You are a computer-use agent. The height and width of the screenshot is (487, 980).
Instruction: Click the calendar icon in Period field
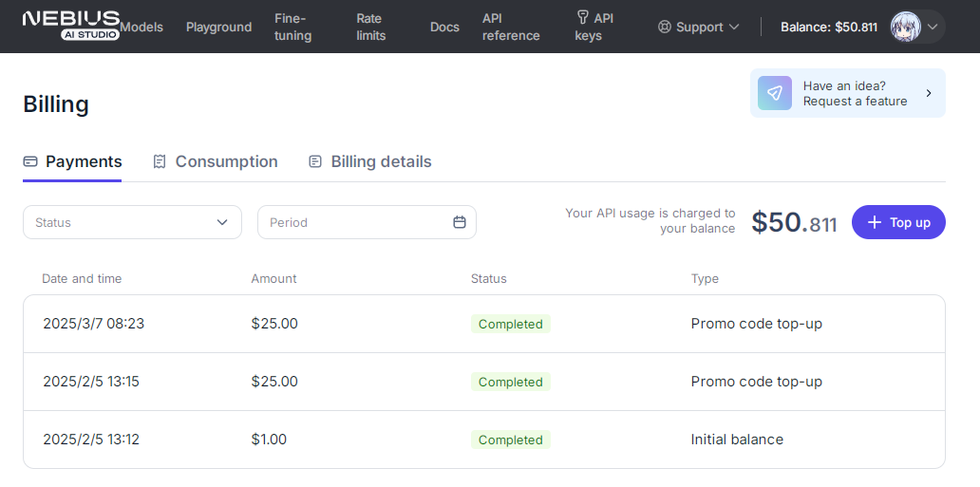[x=460, y=222]
